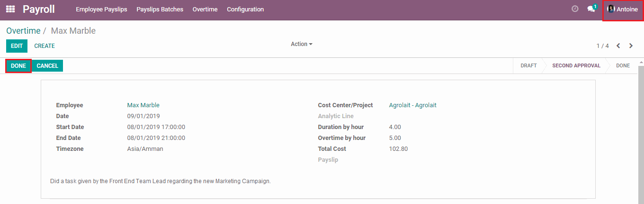Click the Cost Center/Project label

(x=346, y=105)
